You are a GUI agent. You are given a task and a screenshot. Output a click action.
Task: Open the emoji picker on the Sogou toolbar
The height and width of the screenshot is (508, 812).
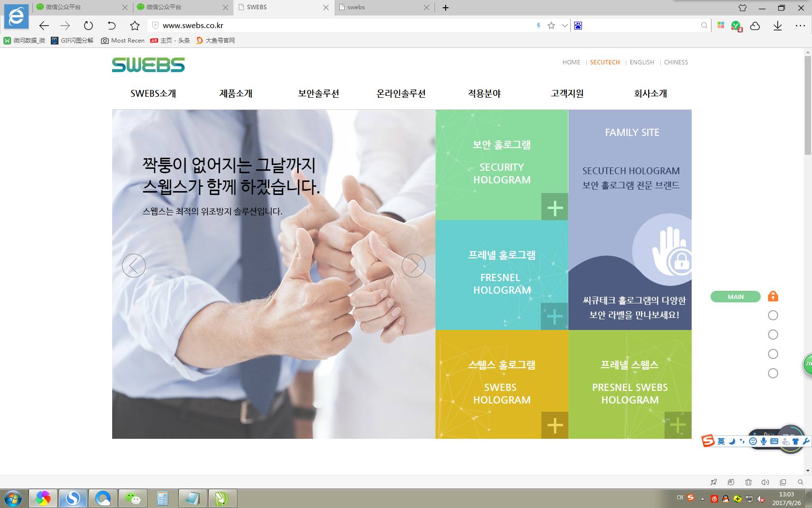[753, 441]
